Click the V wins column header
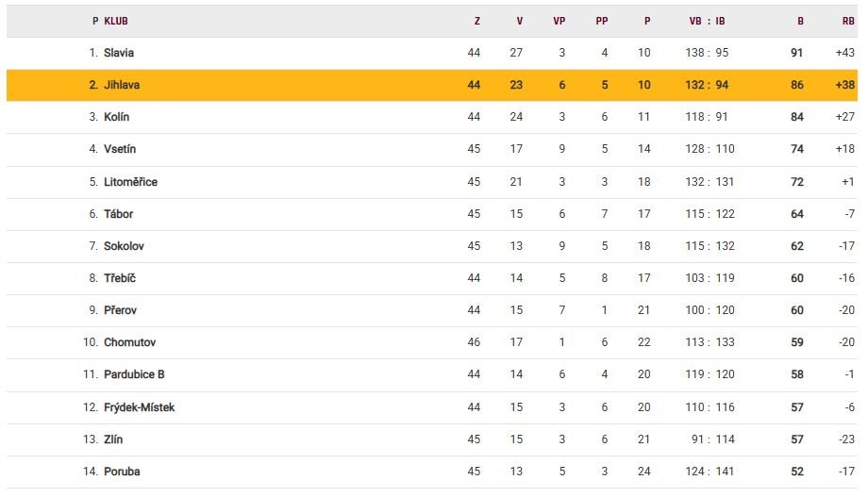 coord(519,21)
